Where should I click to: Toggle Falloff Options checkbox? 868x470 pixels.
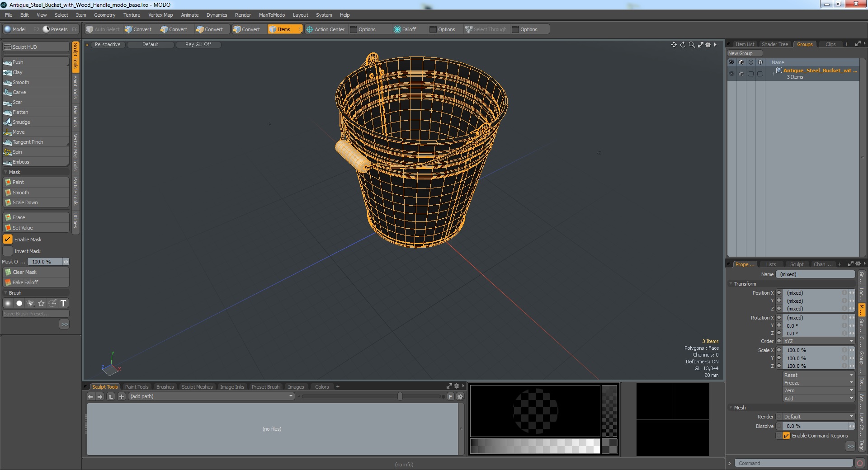point(433,29)
